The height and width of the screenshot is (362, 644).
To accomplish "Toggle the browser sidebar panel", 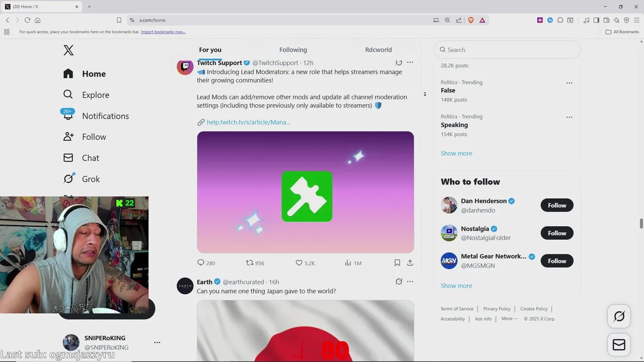I will click(x=596, y=20).
